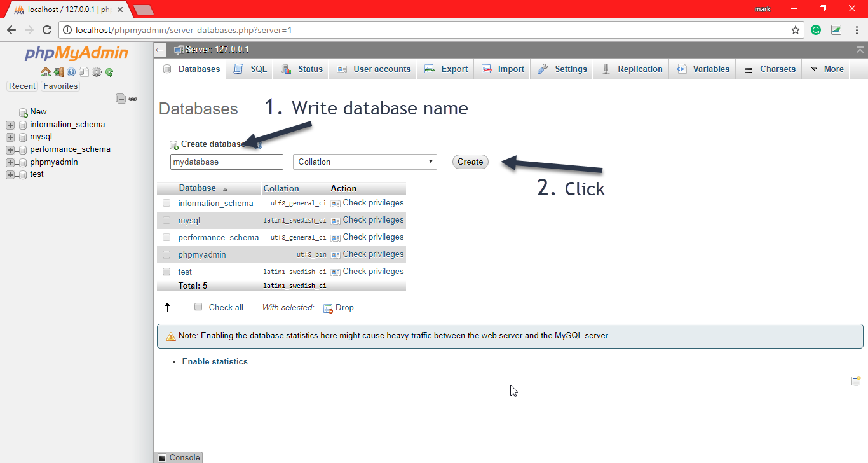Click the Favorites button
Image resolution: width=868 pixels, height=463 pixels.
click(x=60, y=86)
